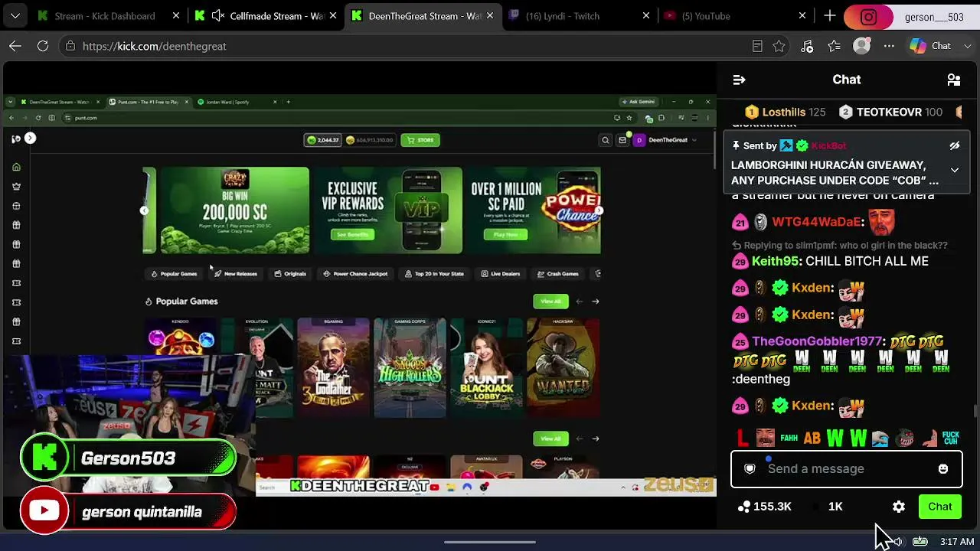980x551 pixels.
Task: Click See Benefits on VIP Rewards banner
Action: coord(353,235)
